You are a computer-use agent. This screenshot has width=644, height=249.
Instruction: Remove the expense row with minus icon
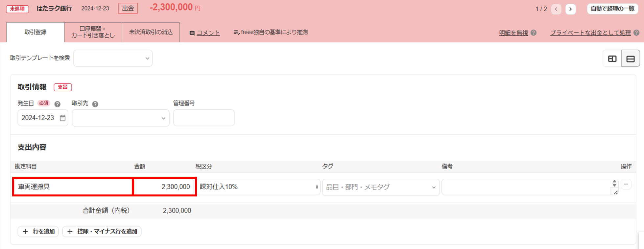(626, 184)
